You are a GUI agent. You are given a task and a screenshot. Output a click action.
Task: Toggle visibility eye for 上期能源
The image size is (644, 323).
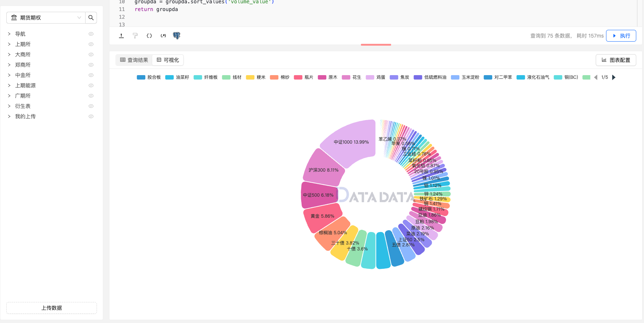click(91, 85)
